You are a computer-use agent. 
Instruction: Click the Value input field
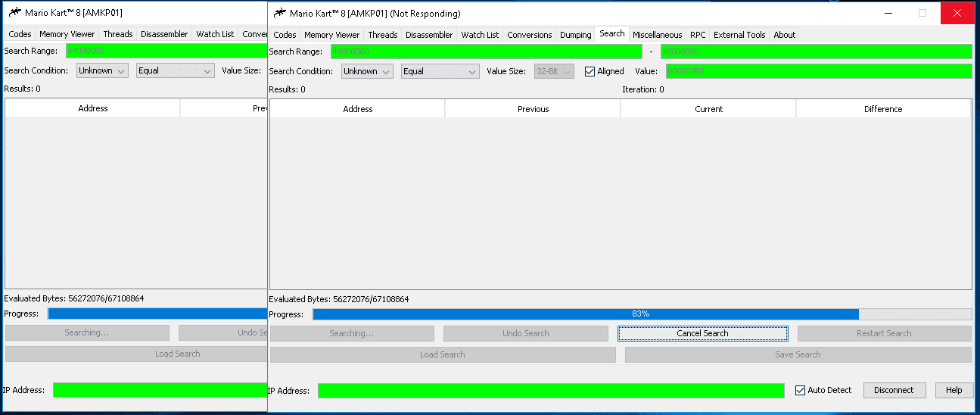point(819,71)
